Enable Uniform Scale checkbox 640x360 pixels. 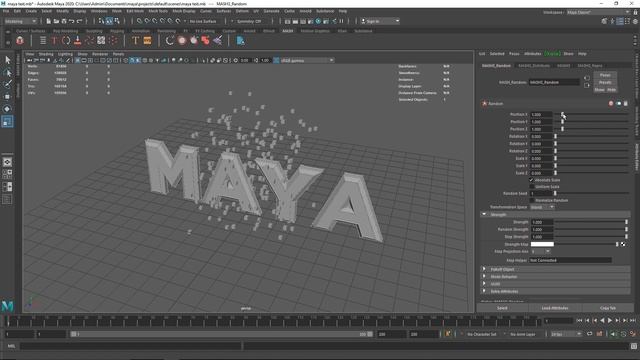point(531,187)
